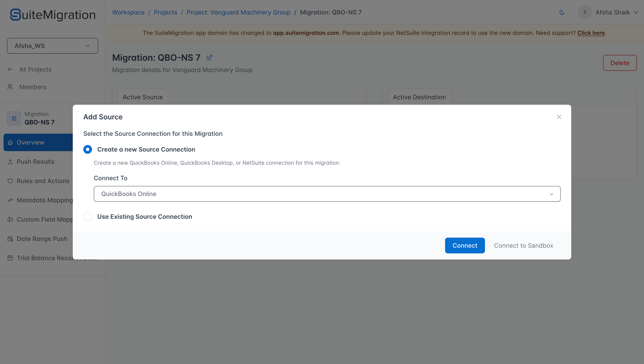The height and width of the screenshot is (364, 644).
Task: Open the Active Source tab
Action: pyautogui.click(x=143, y=97)
